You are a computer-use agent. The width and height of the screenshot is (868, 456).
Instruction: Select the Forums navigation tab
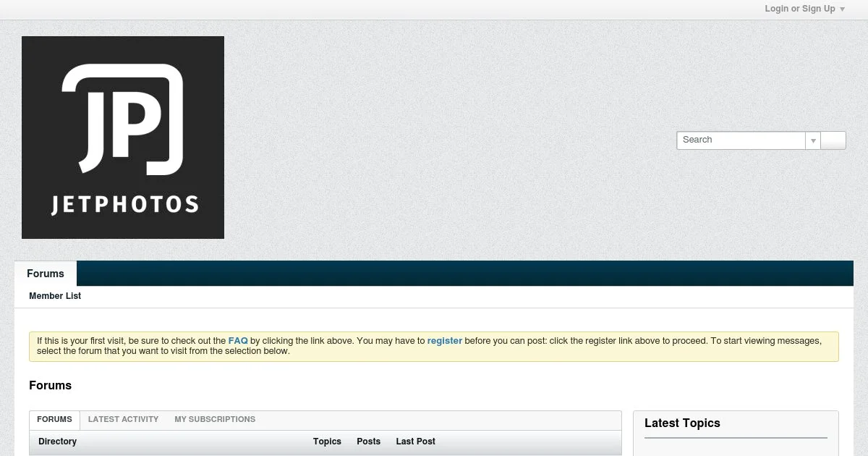(x=46, y=274)
